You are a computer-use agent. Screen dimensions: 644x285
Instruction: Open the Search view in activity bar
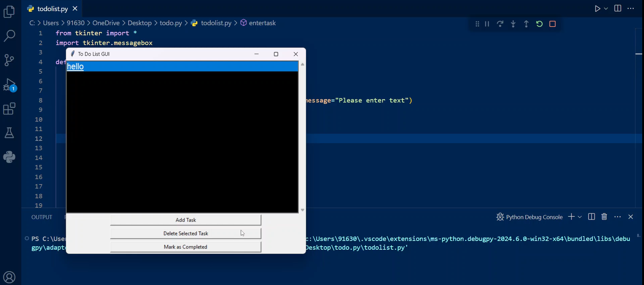9,36
